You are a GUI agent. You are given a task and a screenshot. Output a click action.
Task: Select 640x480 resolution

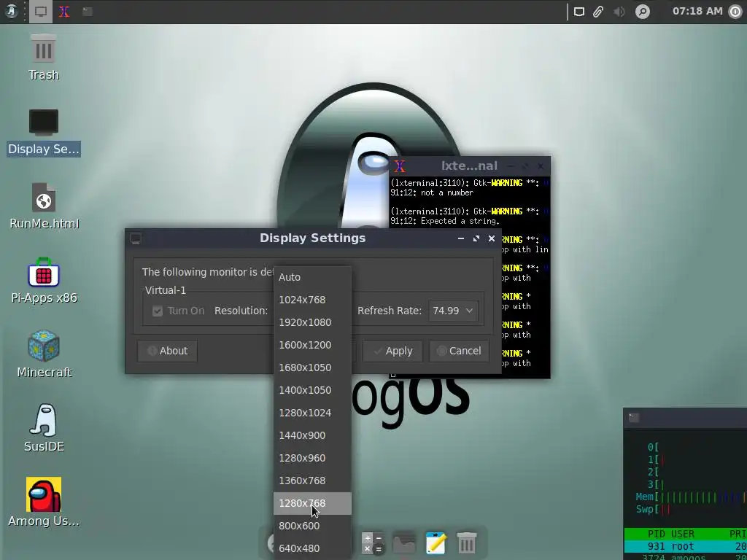pos(312,548)
